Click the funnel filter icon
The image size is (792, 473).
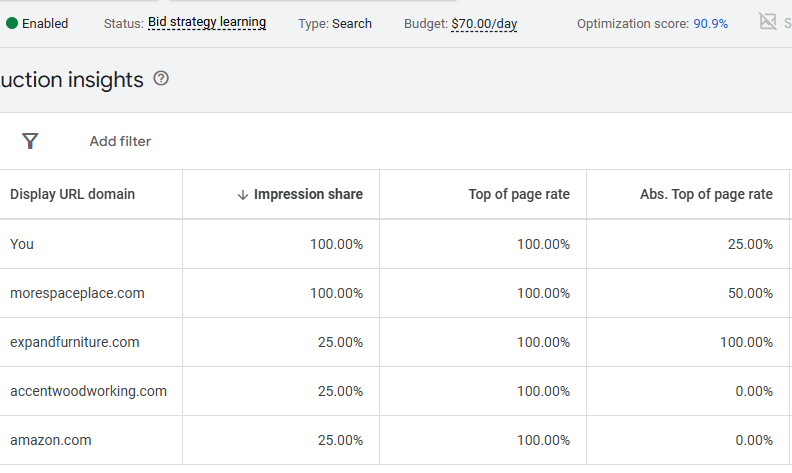point(30,141)
